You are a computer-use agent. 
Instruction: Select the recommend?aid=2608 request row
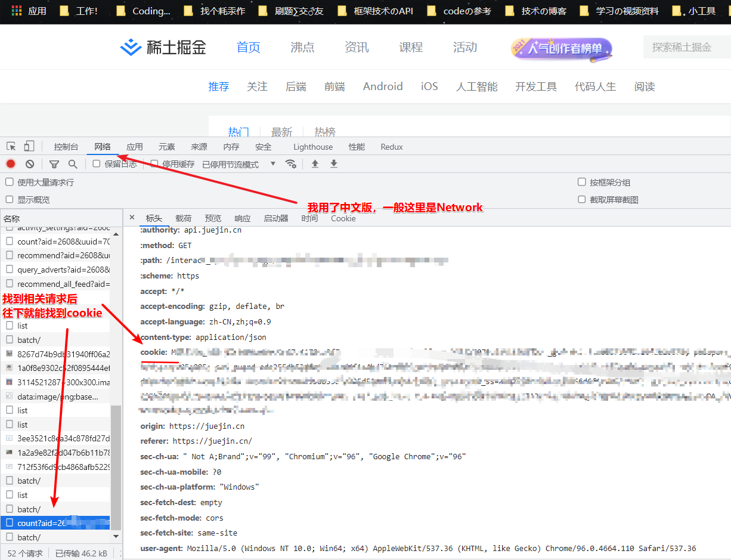click(55, 255)
